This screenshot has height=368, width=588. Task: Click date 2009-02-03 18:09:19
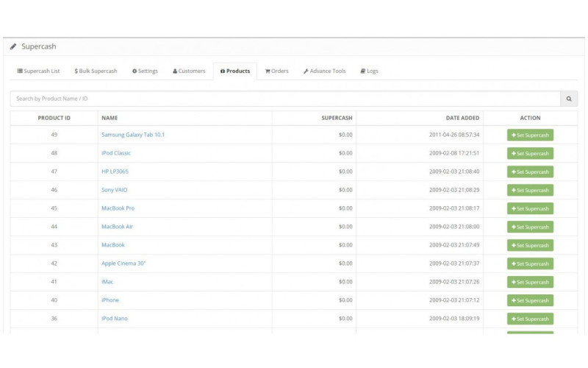click(x=454, y=319)
